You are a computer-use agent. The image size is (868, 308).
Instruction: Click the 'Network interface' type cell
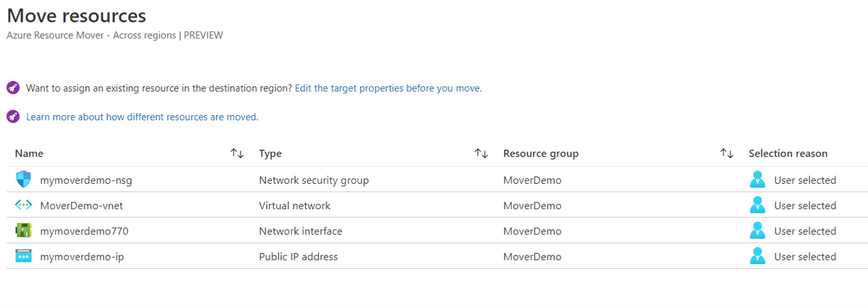point(300,231)
